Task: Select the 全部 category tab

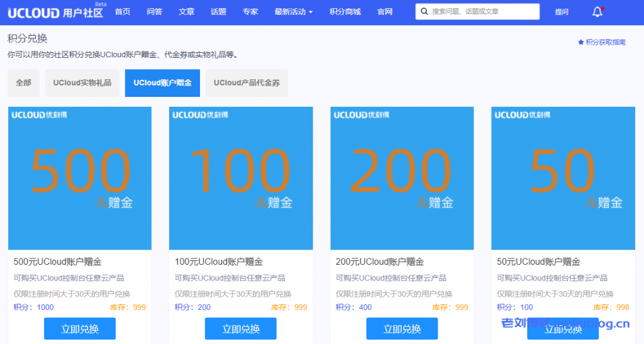Action: tap(23, 83)
